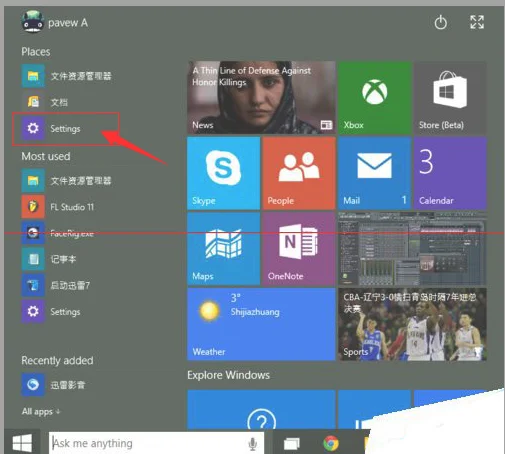Open the News live tile

pos(261,98)
